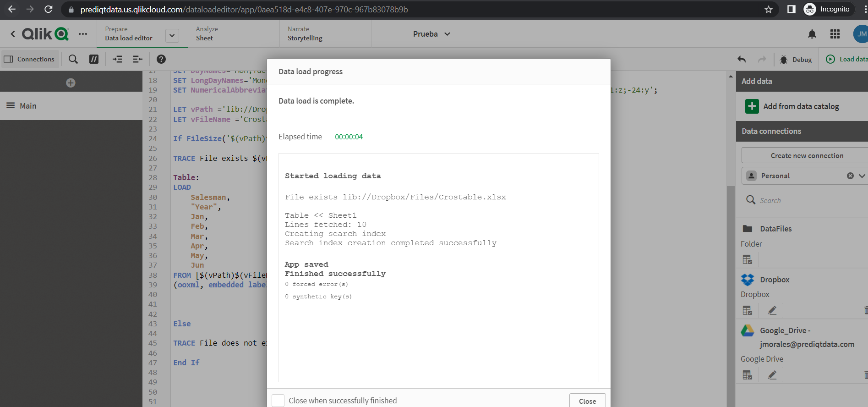
Task: Edit the Google Drive connection
Action: tap(772, 375)
